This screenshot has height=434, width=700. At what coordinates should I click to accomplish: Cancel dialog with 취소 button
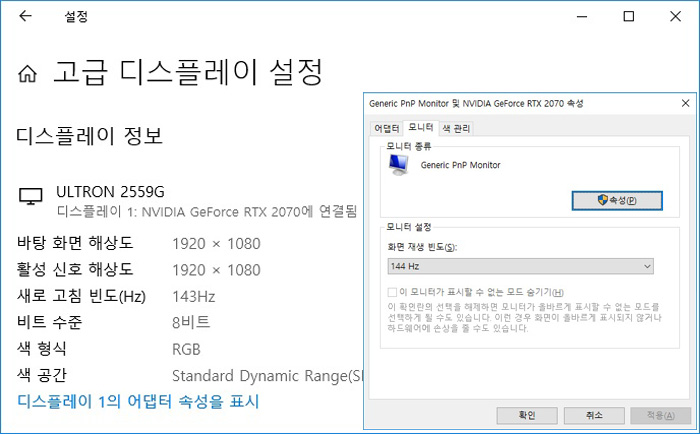(594, 415)
